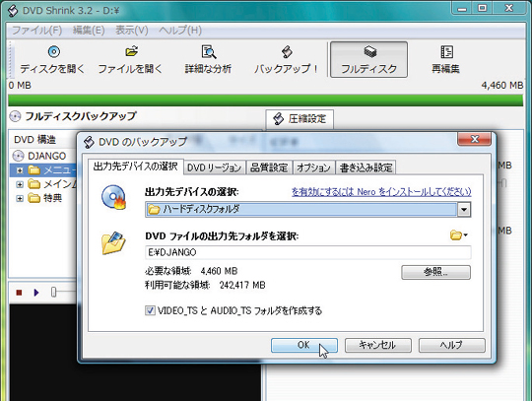This screenshot has height=401, width=532.
Task: Click the play button in the preview
Action: tap(36, 293)
